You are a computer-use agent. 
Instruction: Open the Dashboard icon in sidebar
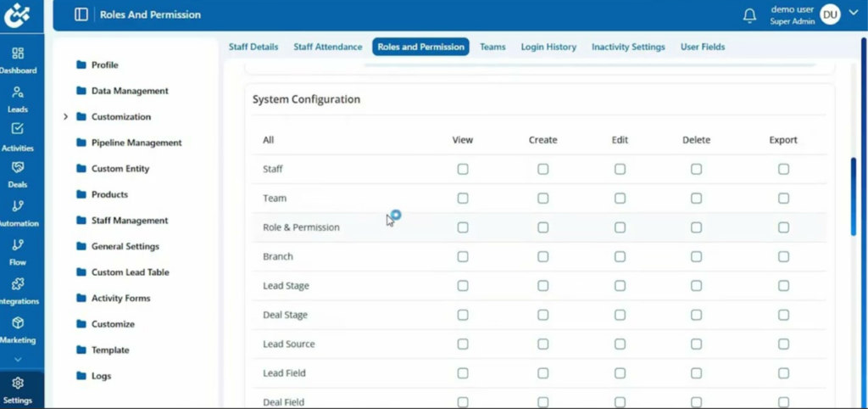coord(18,53)
